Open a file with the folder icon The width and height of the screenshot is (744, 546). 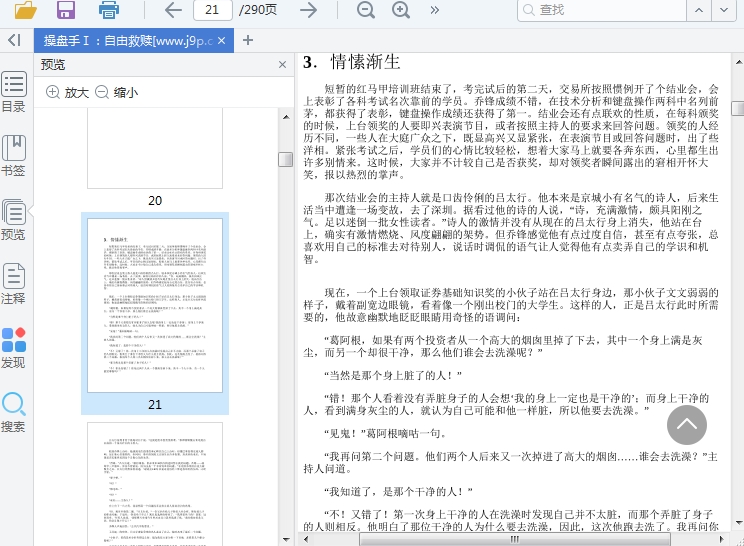tap(25, 9)
